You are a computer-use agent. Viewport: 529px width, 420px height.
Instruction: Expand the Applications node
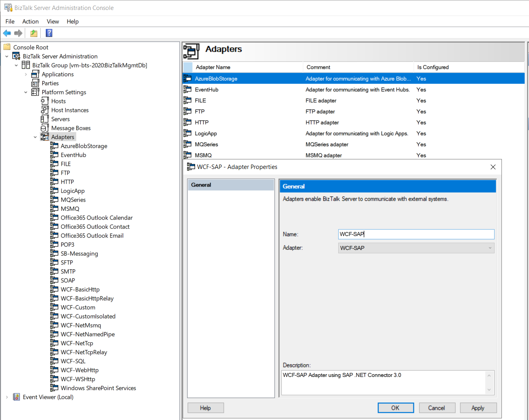26,75
